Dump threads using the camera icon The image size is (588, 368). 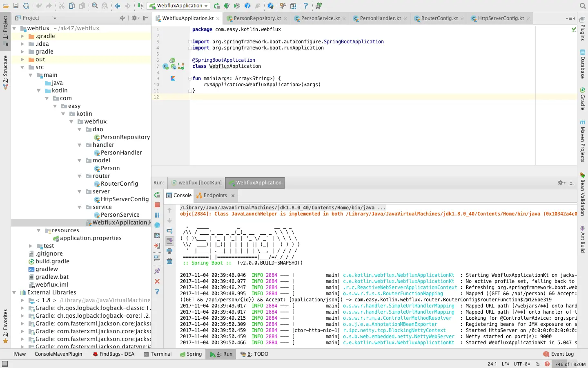(157, 236)
